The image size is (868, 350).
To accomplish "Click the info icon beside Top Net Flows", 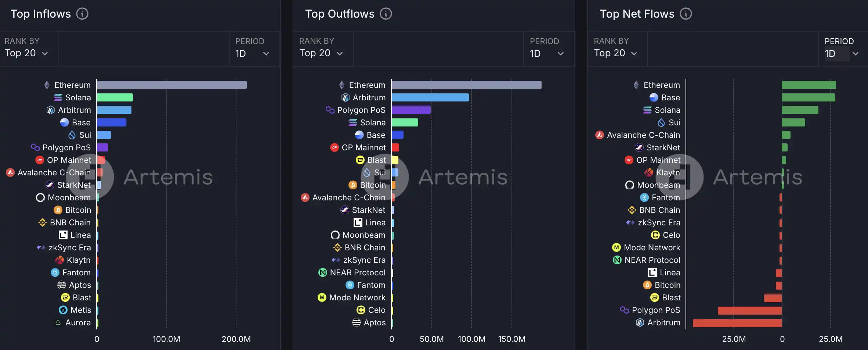I will [x=686, y=14].
